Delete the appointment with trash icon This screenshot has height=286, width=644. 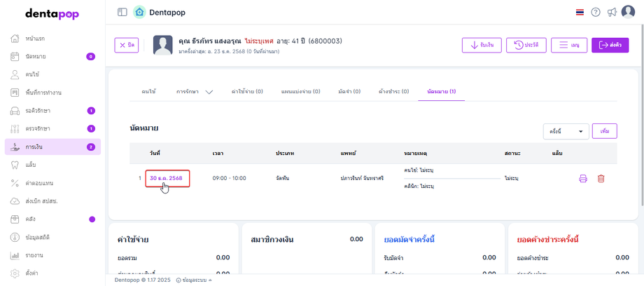click(601, 179)
